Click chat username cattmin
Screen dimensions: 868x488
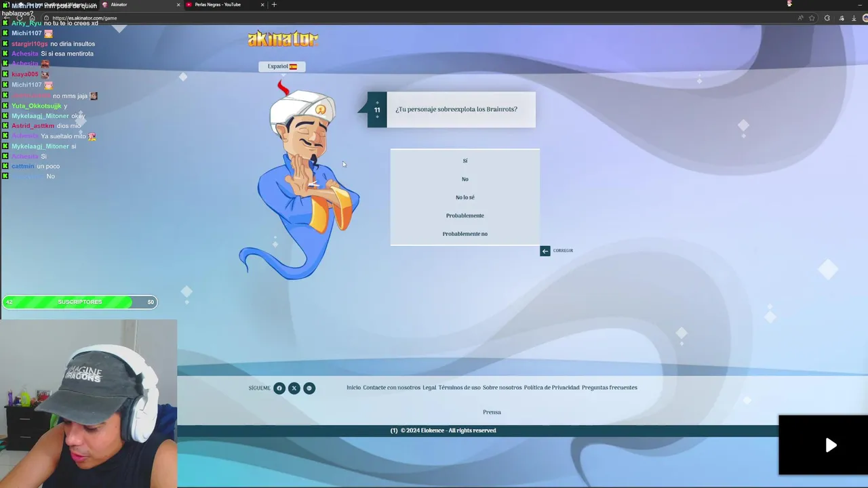pos(22,167)
